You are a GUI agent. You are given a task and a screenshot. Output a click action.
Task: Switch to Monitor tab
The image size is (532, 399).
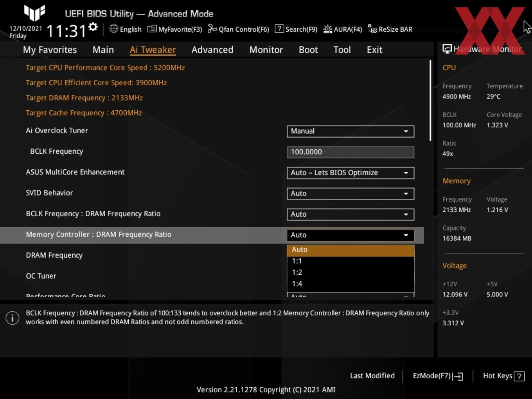point(266,50)
